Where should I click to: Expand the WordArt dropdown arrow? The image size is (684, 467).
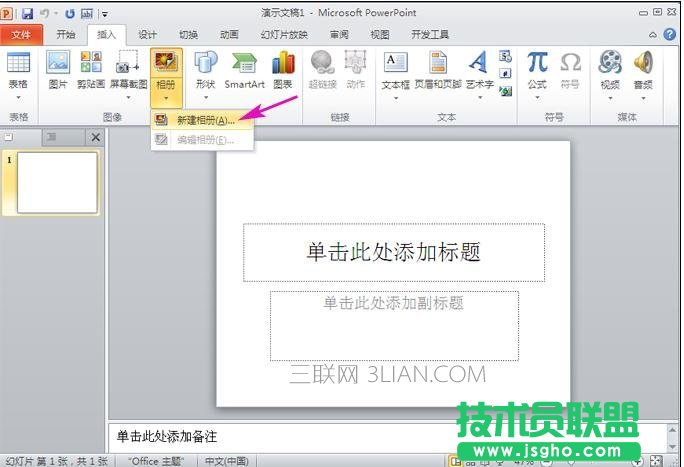click(479, 97)
